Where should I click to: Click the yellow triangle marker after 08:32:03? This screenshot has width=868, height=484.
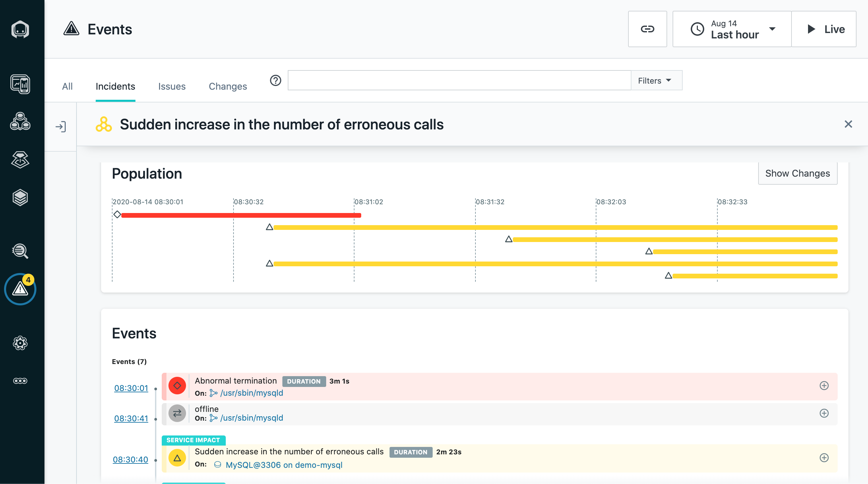[649, 251]
